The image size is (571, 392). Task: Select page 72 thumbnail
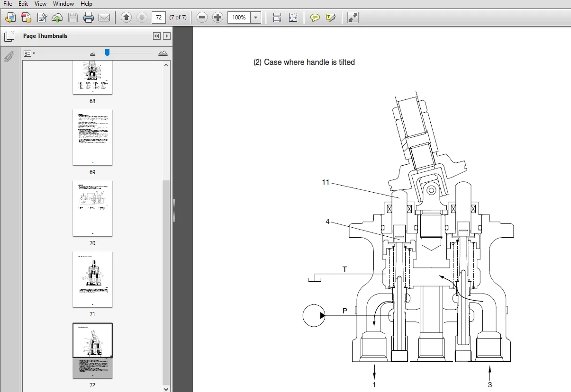point(92,351)
